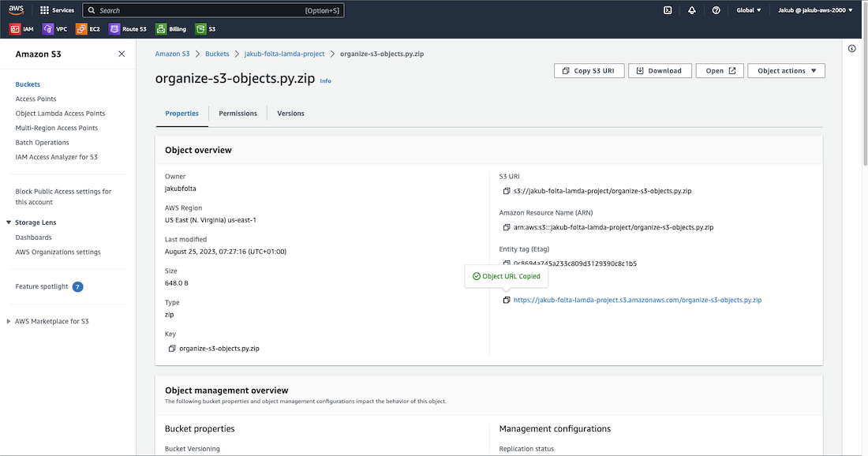This screenshot has width=868, height=456.
Task: Click the Download button
Action: (659, 71)
